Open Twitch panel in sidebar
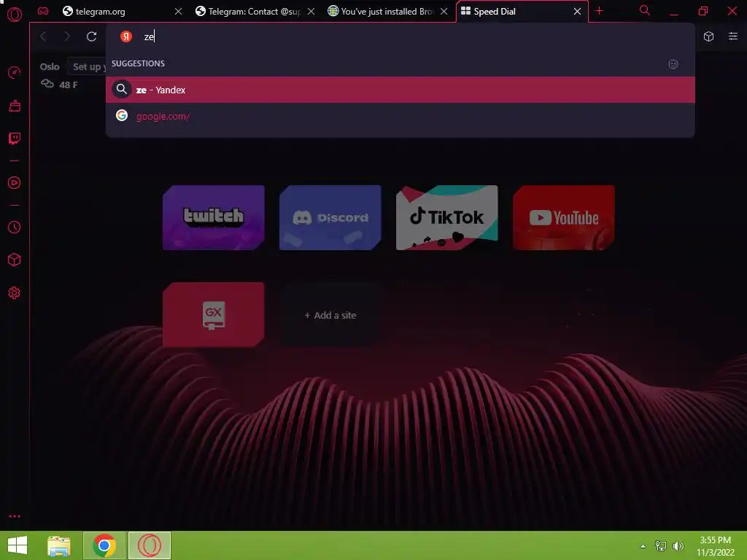Image resolution: width=747 pixels, height=560 pixels. pyautogui.click(x=15, y=139)
